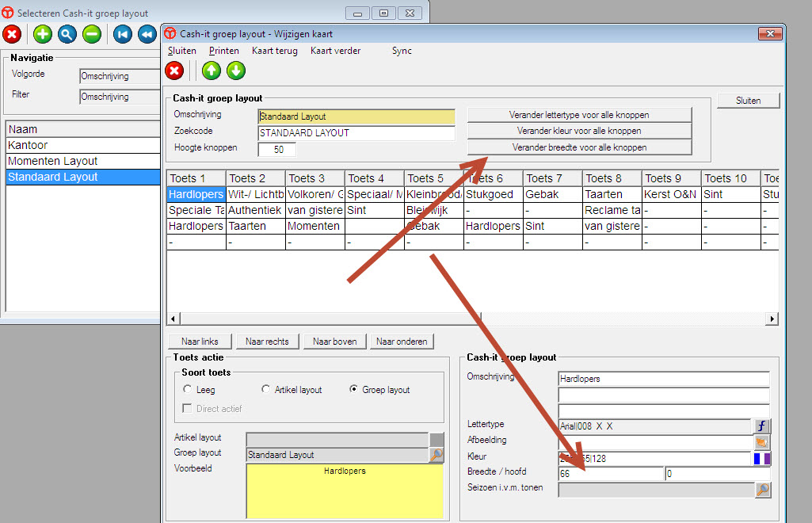Screen dimensions: 812x523
Task: Click Verander kleur voor alle knoppen
Action: coord(579,131)
